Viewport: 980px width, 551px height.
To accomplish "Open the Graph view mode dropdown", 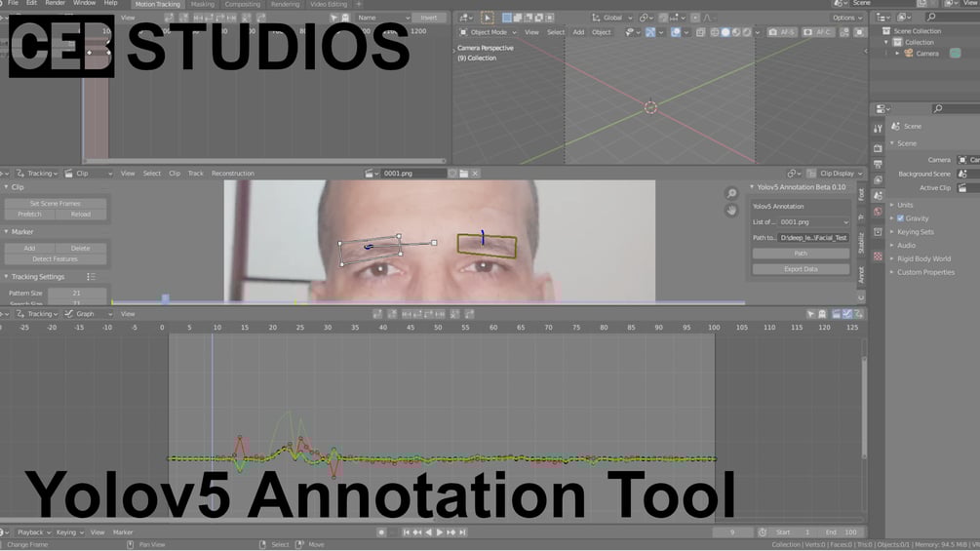I will click(88, 314).
